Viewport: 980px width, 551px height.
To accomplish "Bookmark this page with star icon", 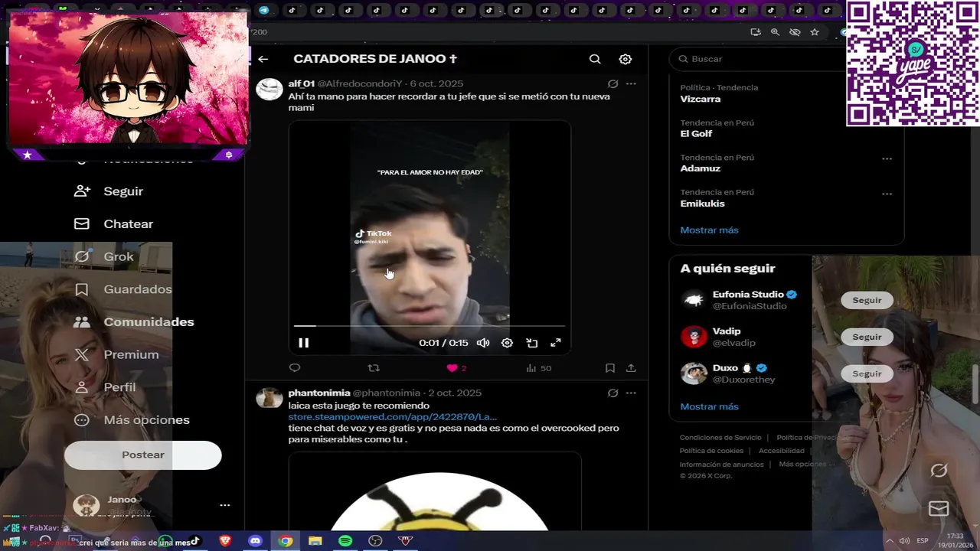I will click(x=815, y=32).
